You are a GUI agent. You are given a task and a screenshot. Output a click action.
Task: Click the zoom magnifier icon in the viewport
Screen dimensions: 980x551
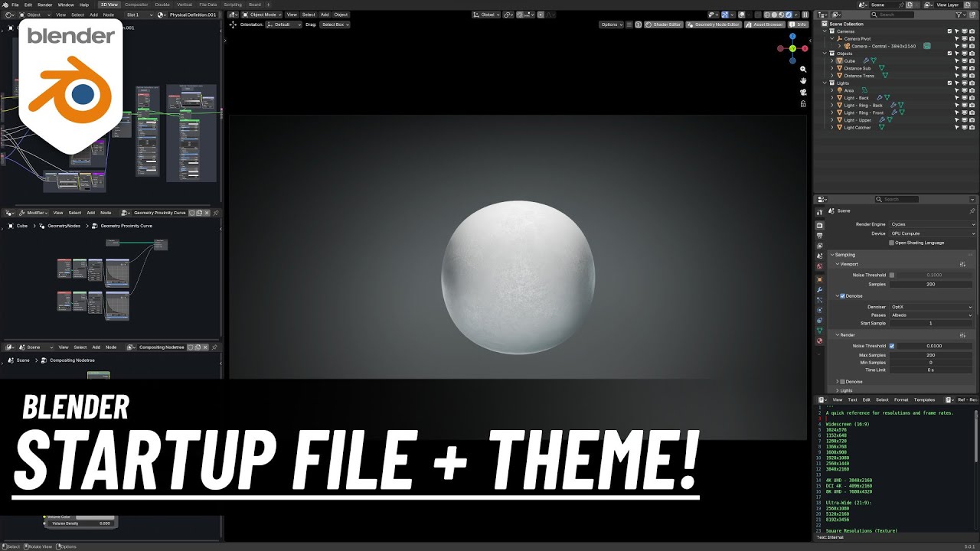pos(803,69)
